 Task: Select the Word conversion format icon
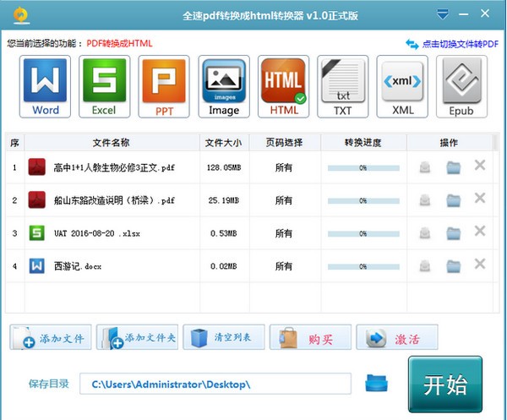click(x=46, y=86)
